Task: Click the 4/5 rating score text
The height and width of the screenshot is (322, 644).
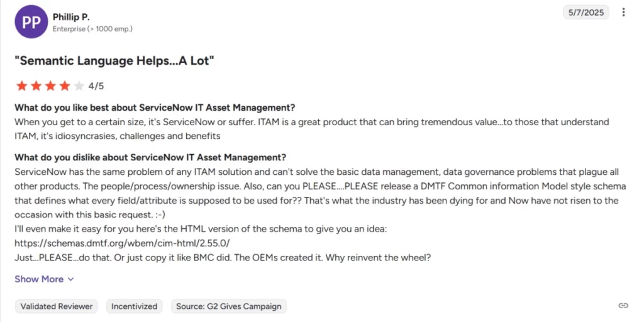Action: [x=96, y=86]
